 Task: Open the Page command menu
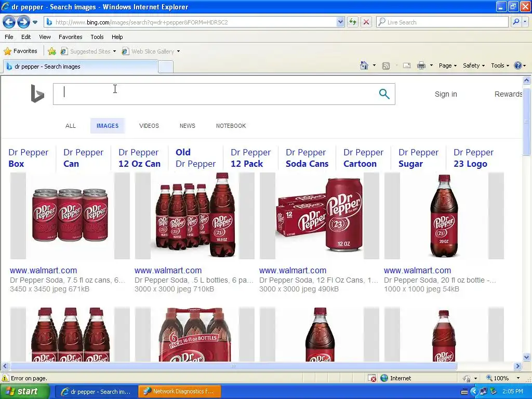(447, 65)
